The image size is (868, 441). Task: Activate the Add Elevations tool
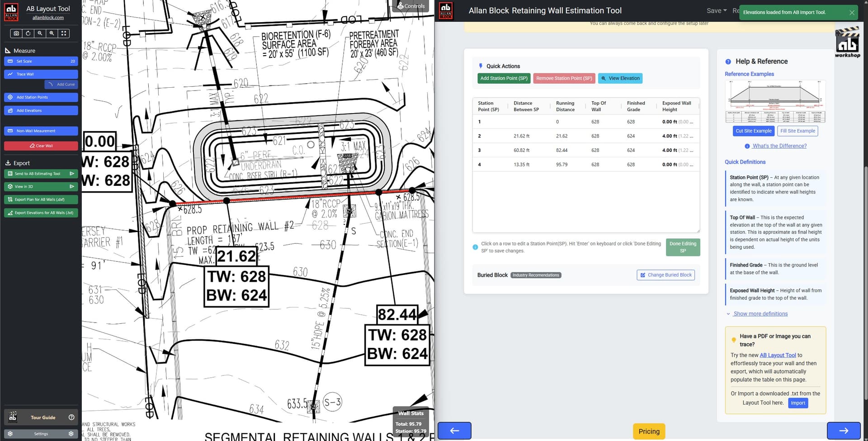coord(41,110)
